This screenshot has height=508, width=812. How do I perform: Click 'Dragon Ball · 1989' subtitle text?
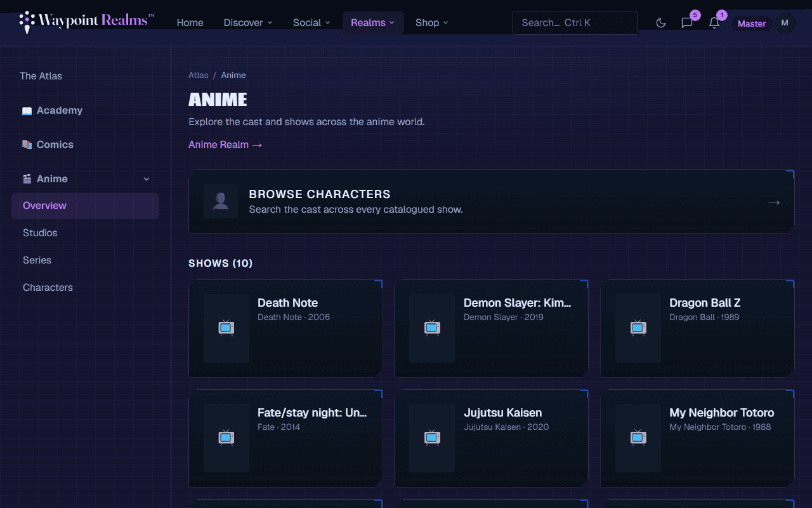[704, 317]
